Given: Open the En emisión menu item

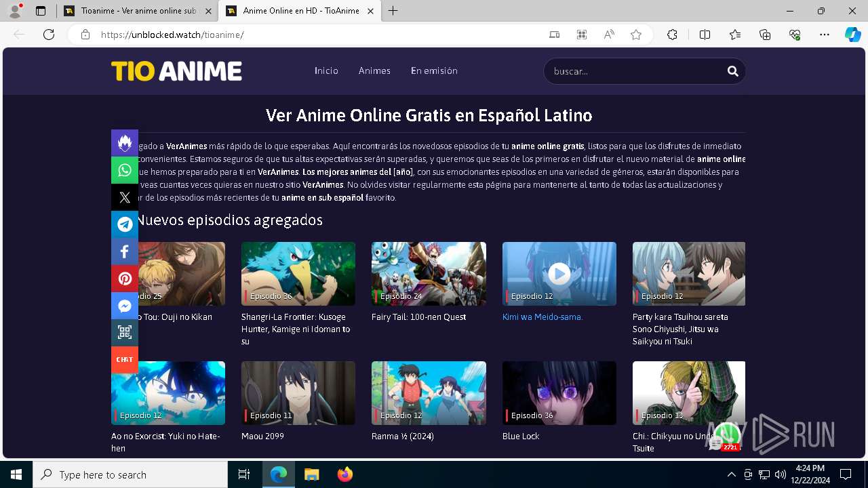Looking at the screenshot, I should point(434,70).
